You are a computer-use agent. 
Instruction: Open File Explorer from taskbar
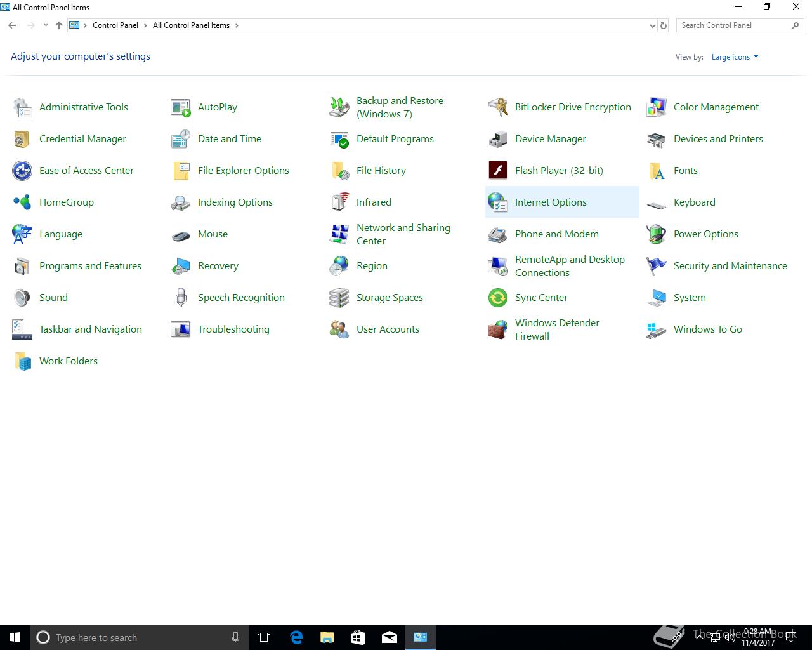(327, 637)
